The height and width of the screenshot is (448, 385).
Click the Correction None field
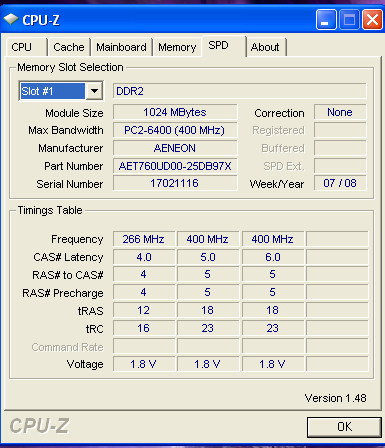[x=340, y=112]
